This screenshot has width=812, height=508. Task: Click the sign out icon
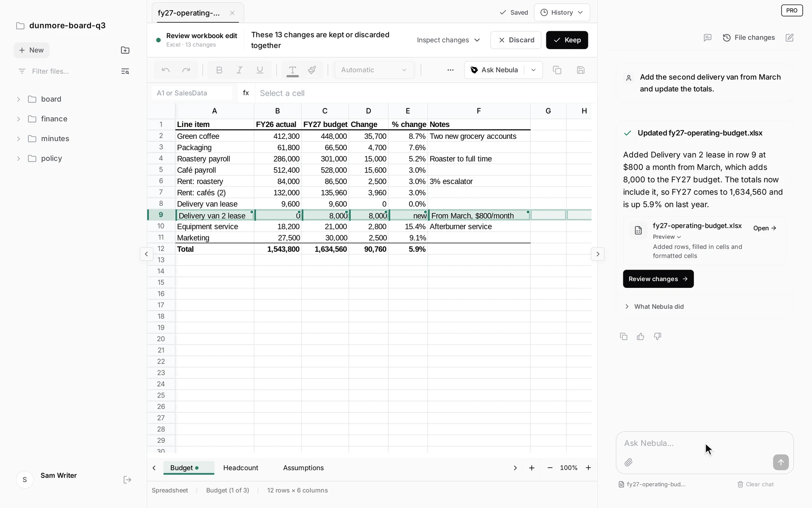click(127, 480)
